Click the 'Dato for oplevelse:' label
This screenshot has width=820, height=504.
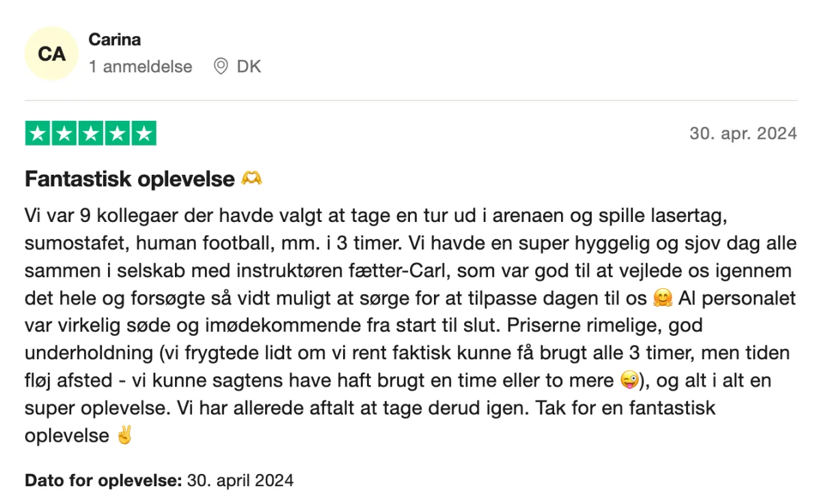pyautogui.click(x=103, y=480)
